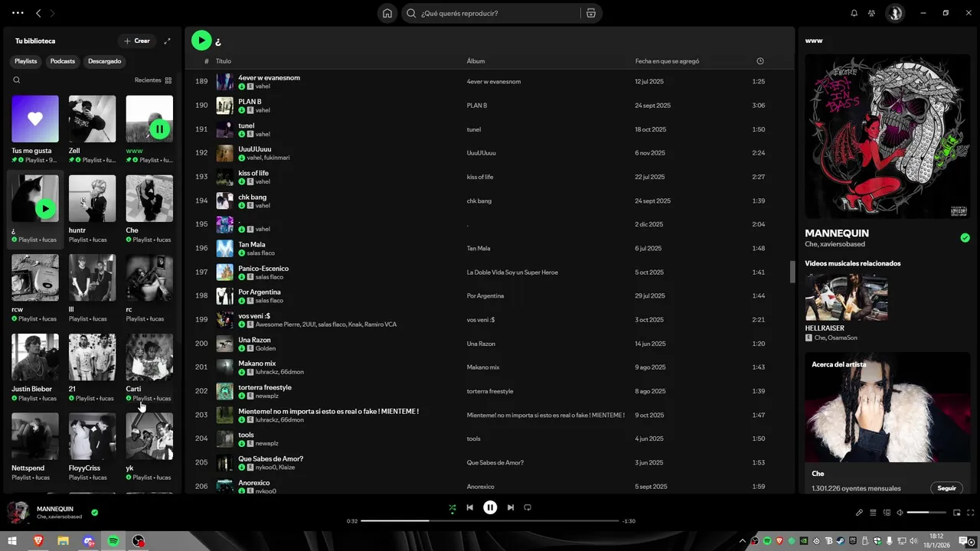Filter library by Playlists
The width and height of the screenshot is (980, 551).
pos(26,61)
